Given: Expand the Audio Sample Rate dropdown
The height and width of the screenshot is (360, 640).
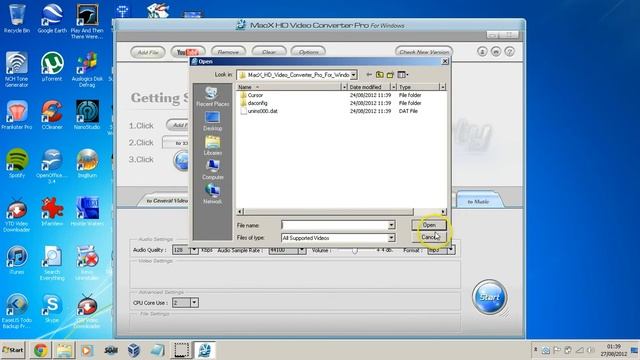Looking at the screenshot, I should 302,250.
